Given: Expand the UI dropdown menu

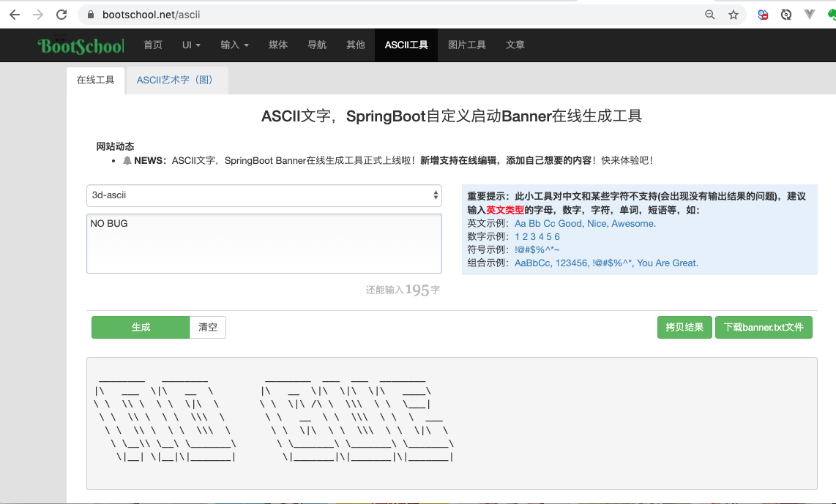Looking at the screenshot, I should tap(191, 45).
